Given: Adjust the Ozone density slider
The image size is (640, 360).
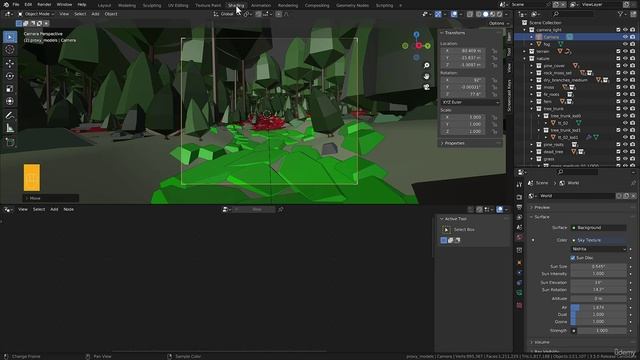Looking at the screenshot, I should click(598, 322).
